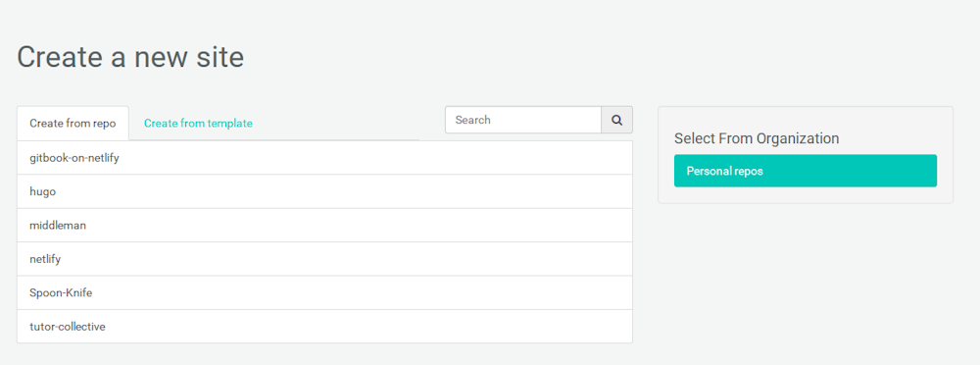
Task: Open the middleman repository entry
Action: tap(324, 226)
